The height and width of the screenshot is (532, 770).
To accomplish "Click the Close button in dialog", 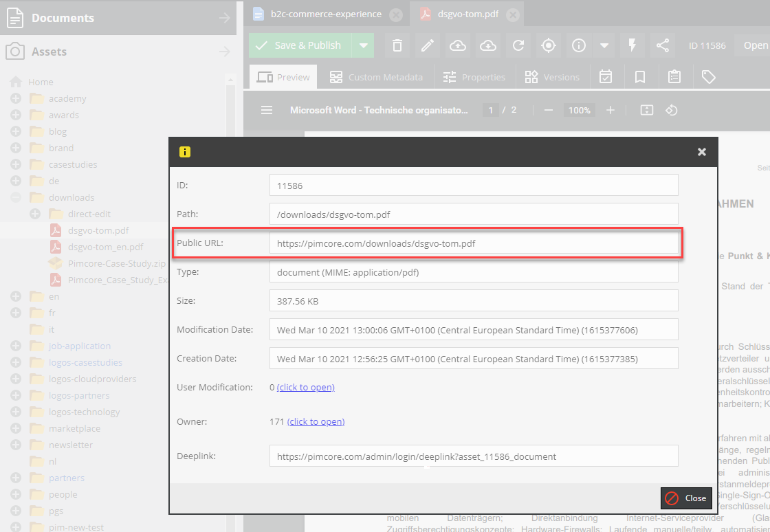I will (686, 498).
